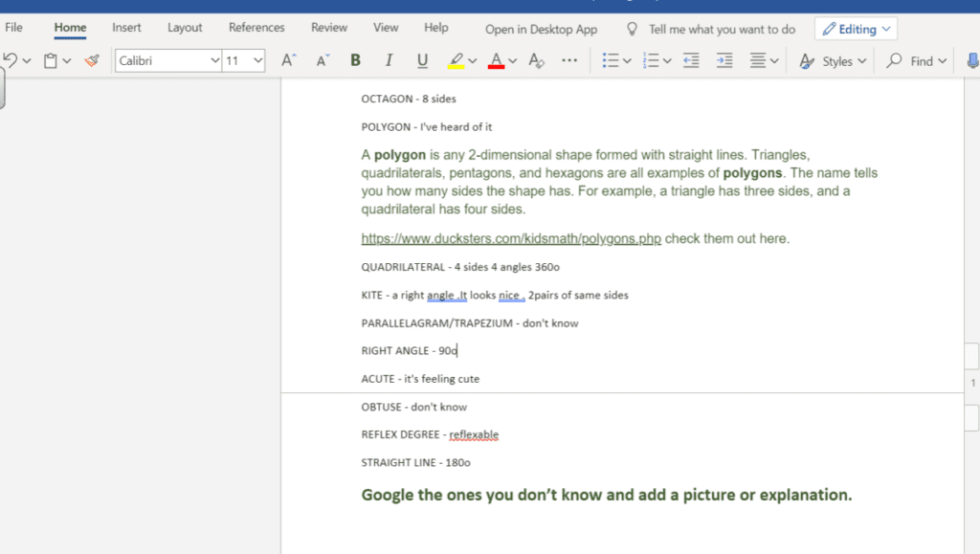This screenshot has width=980, height=554.
Task: Apply the yellow text highlight color
Action: click(457, 60)
